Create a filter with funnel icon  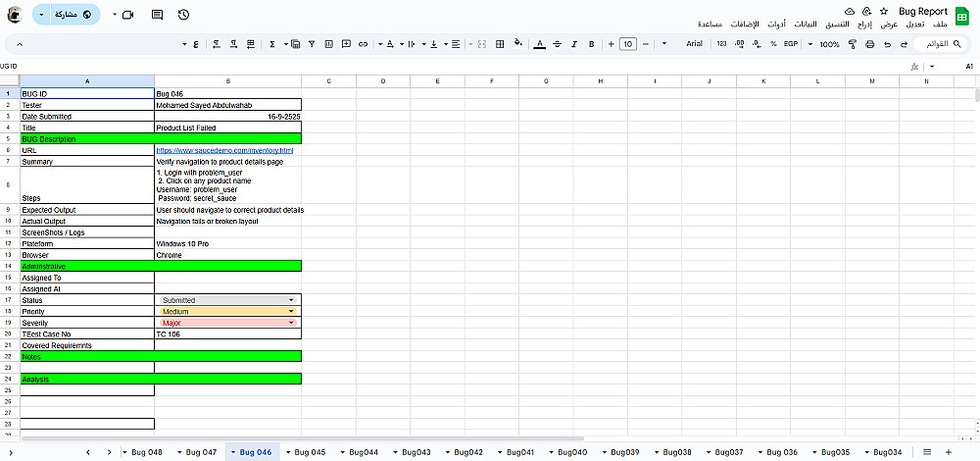tap(312, 44)
